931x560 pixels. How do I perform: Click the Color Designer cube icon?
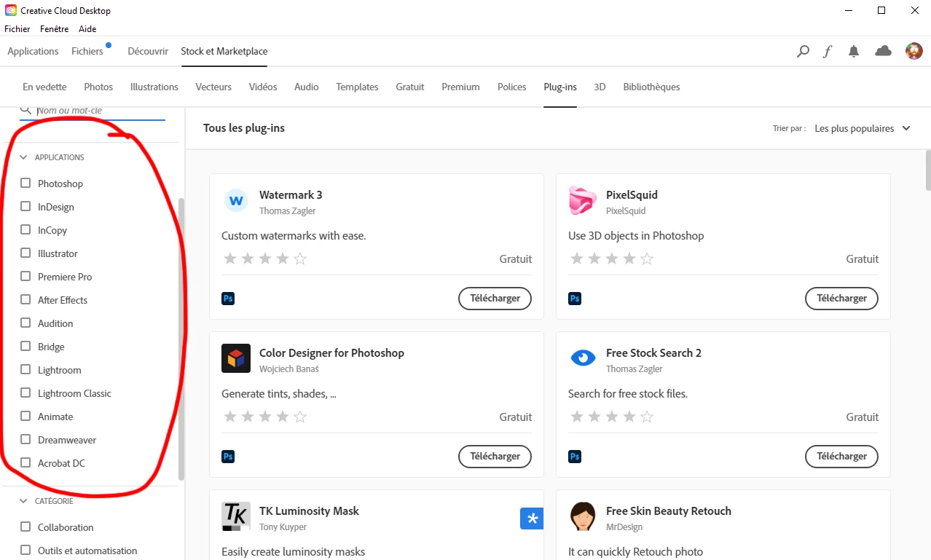pyautogui.click(x=236, y=358)
